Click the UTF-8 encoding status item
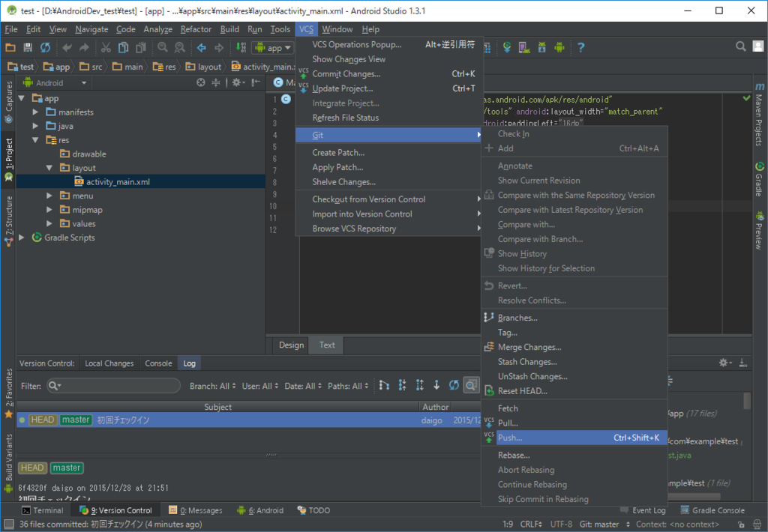The height and width of the screenshot is (532, 768). coord(561,525)
